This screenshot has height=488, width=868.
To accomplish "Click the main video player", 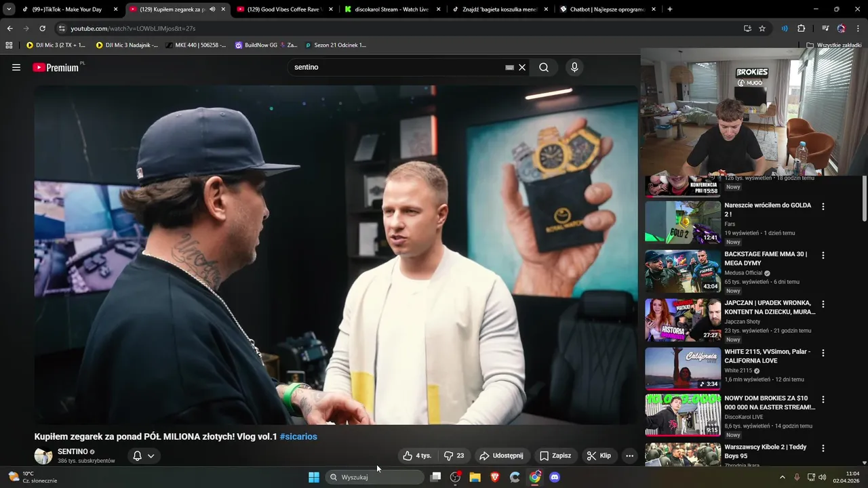I will tap(336, 255).
